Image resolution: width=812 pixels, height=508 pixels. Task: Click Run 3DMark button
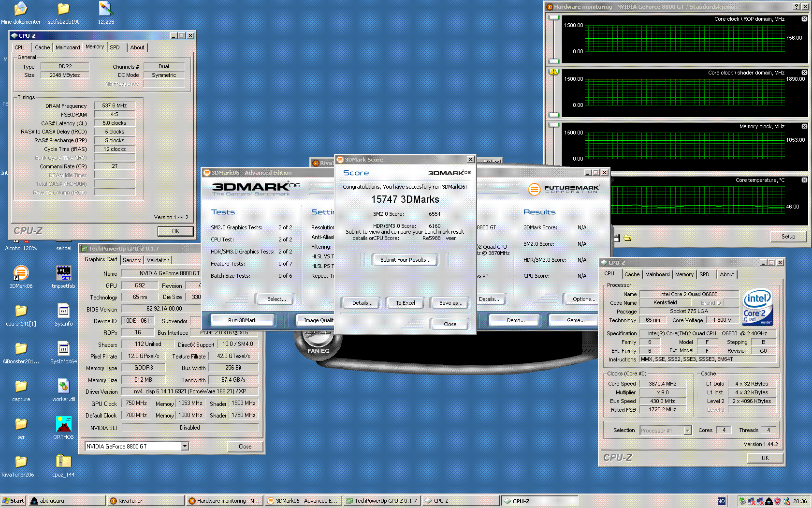(x=242, y=320)
